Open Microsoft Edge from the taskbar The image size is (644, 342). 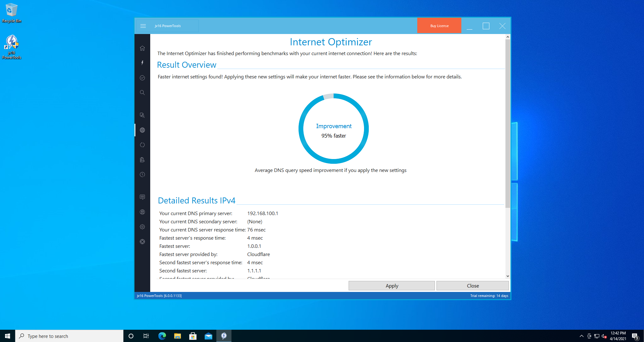pos(162,336)
